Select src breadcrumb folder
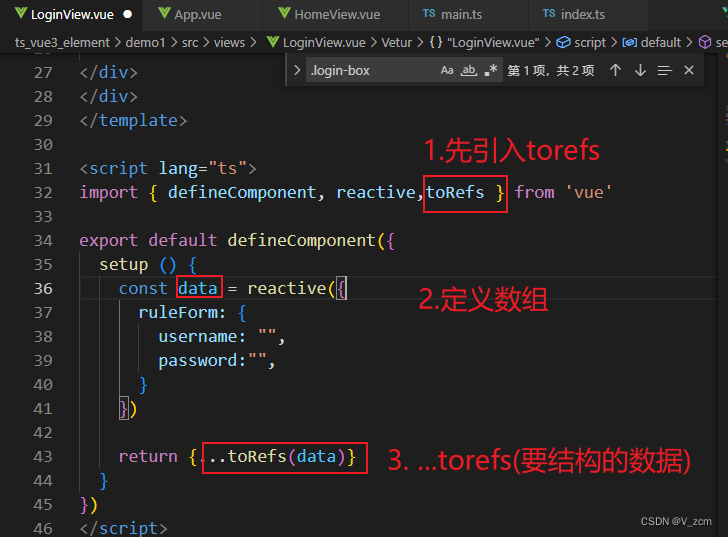This screenshot has height=537, width=728. tap(190, 43)
